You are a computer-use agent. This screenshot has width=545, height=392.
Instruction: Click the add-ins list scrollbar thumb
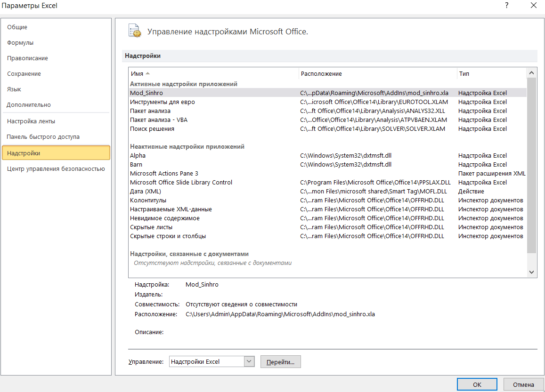click(531, 165)
